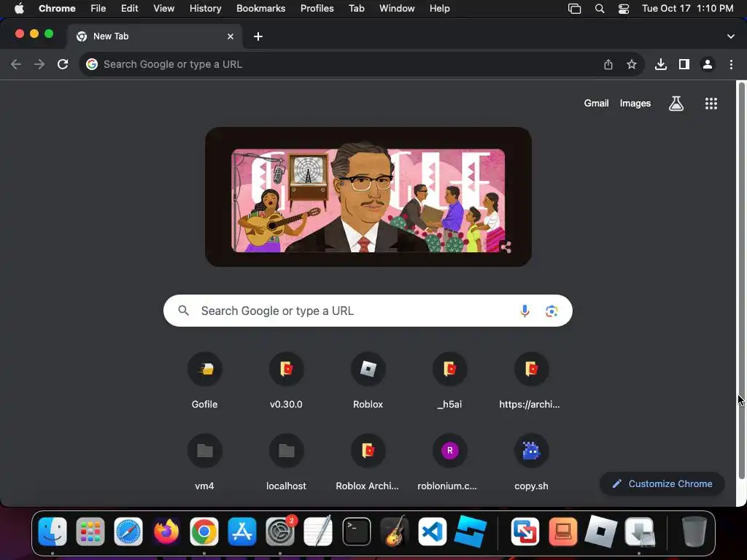Open the Gofile shortcut
The height and width of the screenshot is (560, 747).
pyautogui.click(x=204, y=381)
